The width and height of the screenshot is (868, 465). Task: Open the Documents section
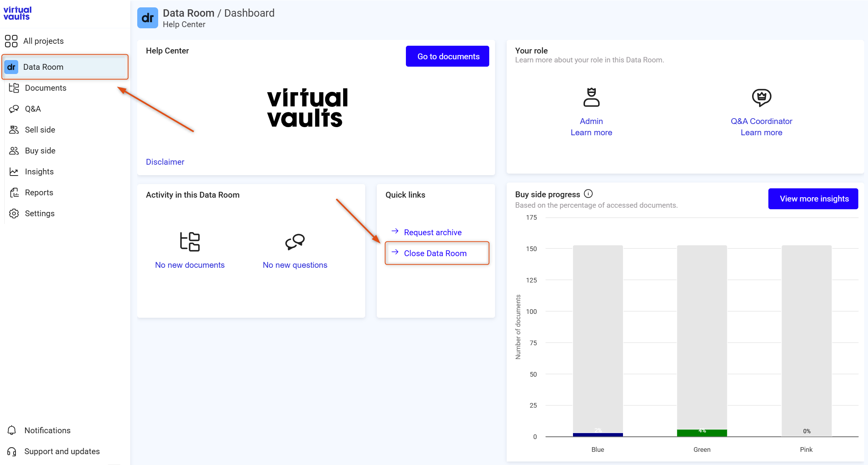coord(46,88)
